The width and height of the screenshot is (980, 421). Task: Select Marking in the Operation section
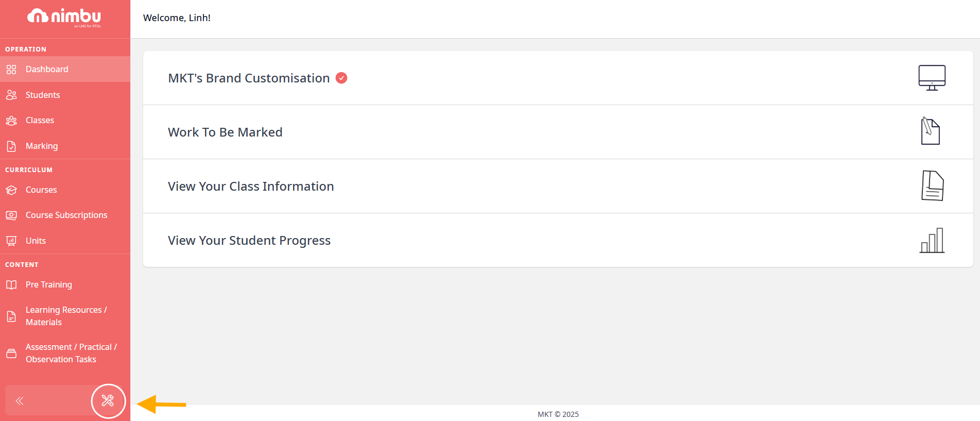coord(65,146)
